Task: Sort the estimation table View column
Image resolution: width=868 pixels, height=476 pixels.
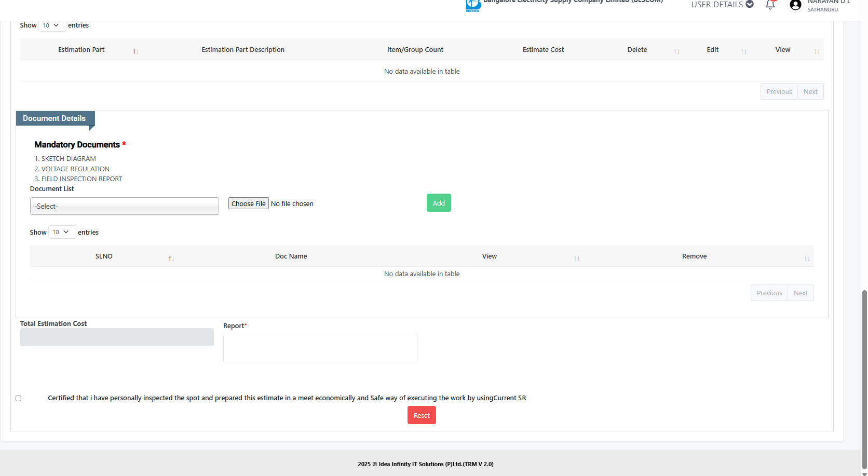Action: pos(817,51)
